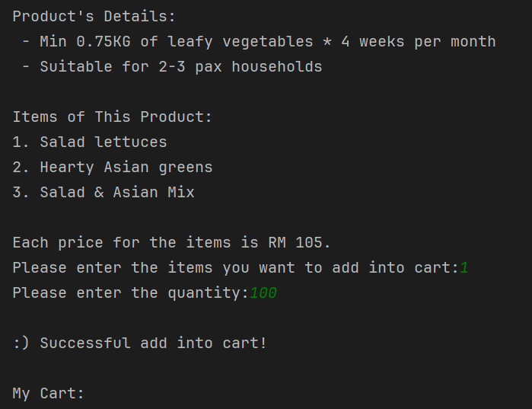
Task: Select the "2. Hearty Asian greens" line
Action: 113,167
